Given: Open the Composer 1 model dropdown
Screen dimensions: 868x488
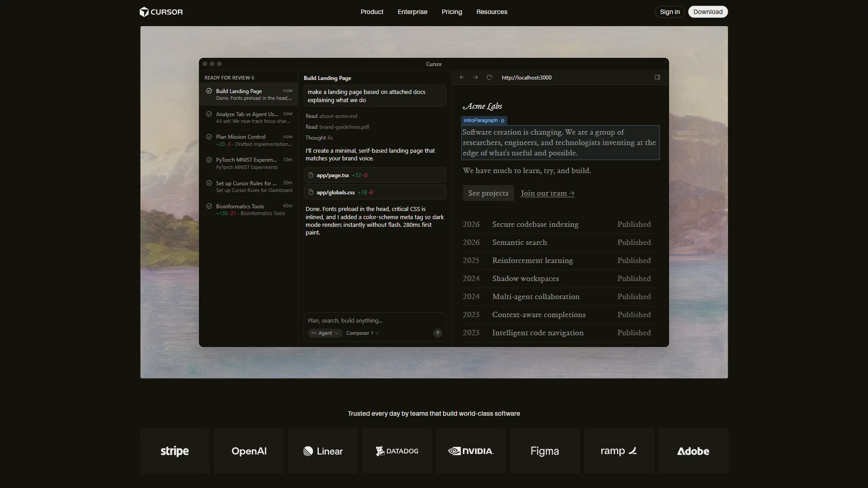Looking at the screenshot, I should pos(363,333).
